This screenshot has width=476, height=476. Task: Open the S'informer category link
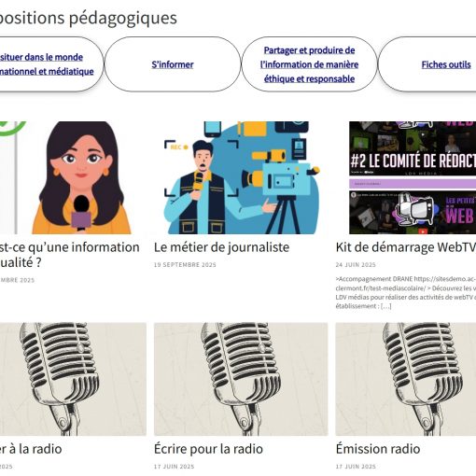(x=173, y=64)
